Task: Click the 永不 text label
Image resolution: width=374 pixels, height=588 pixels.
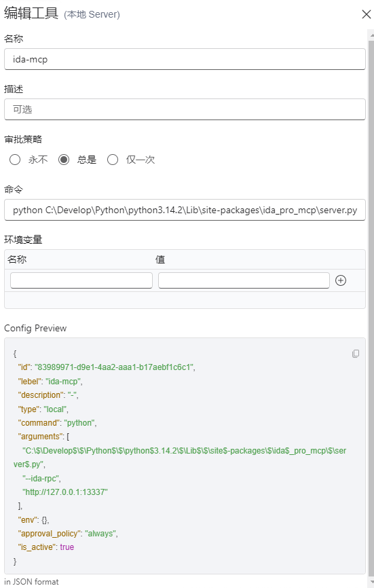Action: pos(38,160)
